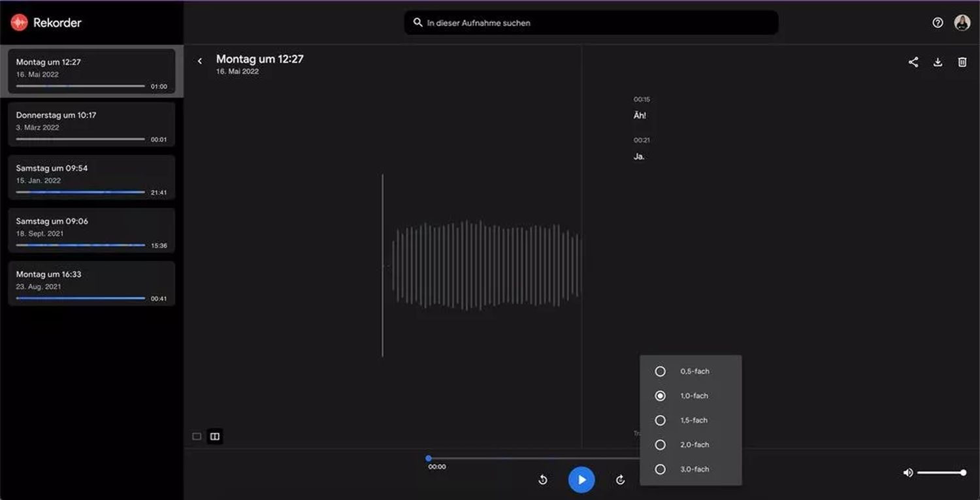Screen dimensions: 980x500
Task: Click the search field In dieser Aufnahme suchen
Action: (x=591, y=23)
